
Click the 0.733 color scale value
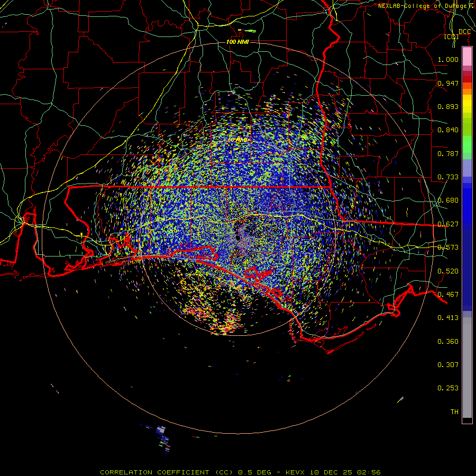448,177
